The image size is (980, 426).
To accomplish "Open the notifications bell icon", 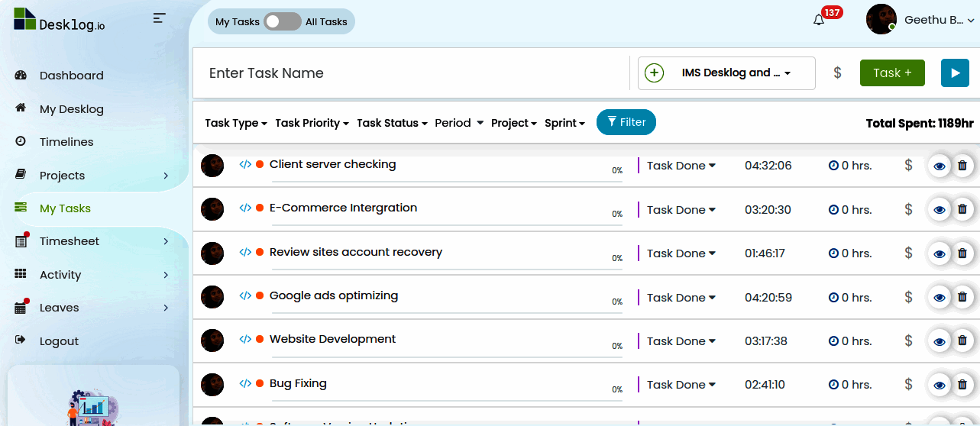I will [819, 21].
